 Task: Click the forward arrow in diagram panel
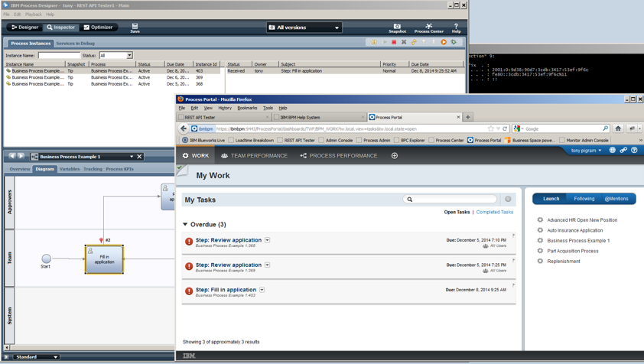click(21, 156)
